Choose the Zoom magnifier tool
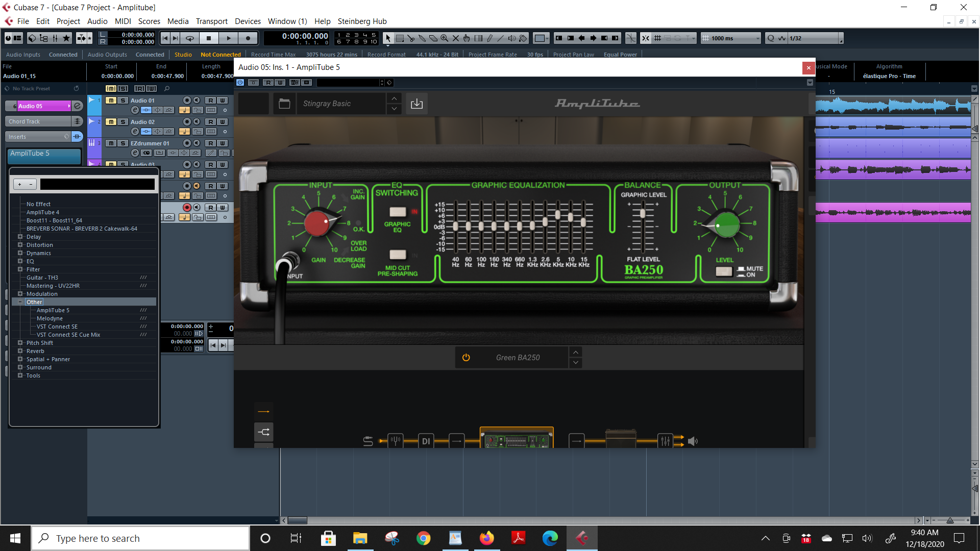 [445, 38]
